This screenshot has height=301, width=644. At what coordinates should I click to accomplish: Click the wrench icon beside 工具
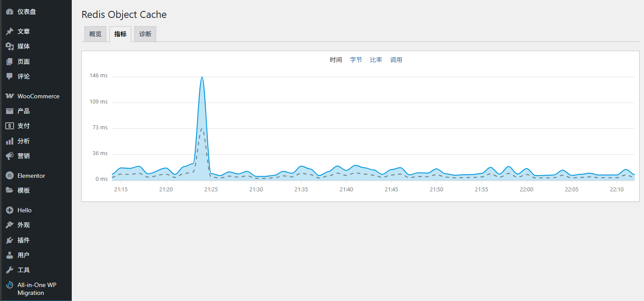10,270
